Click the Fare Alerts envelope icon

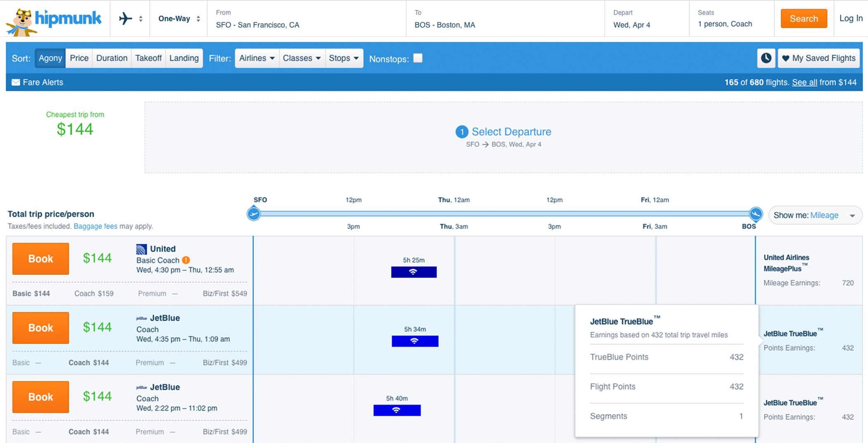[16, 82]
